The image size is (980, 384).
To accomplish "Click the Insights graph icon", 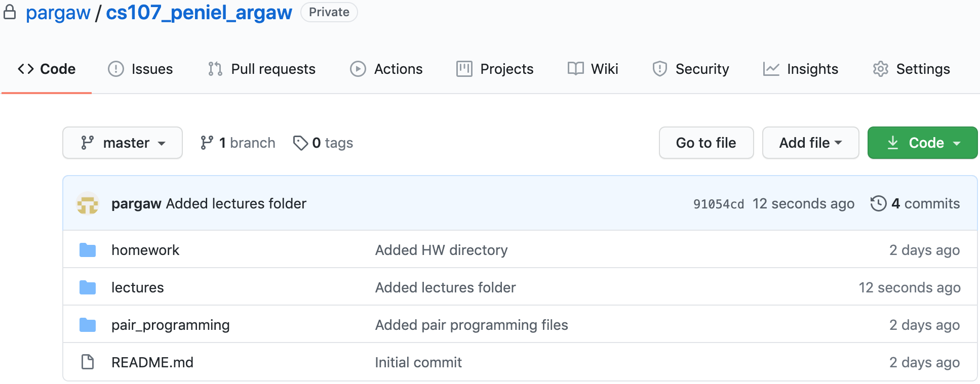I will [x=771, y=69].
